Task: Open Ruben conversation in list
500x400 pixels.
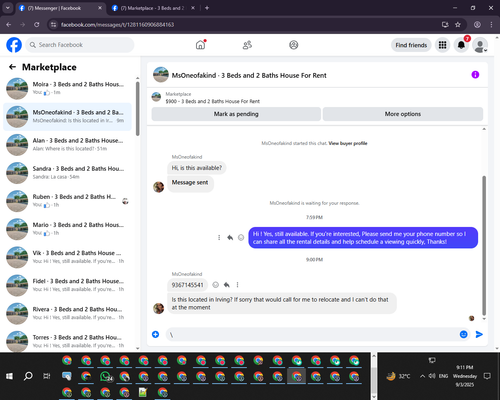Action: (67, 201)
